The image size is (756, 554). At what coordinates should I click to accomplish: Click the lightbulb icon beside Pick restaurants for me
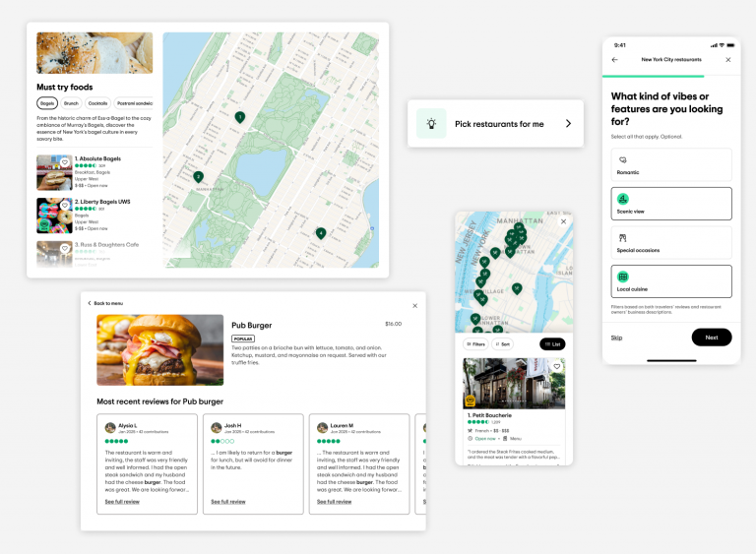pyautogui.click(x=431, y=123)
